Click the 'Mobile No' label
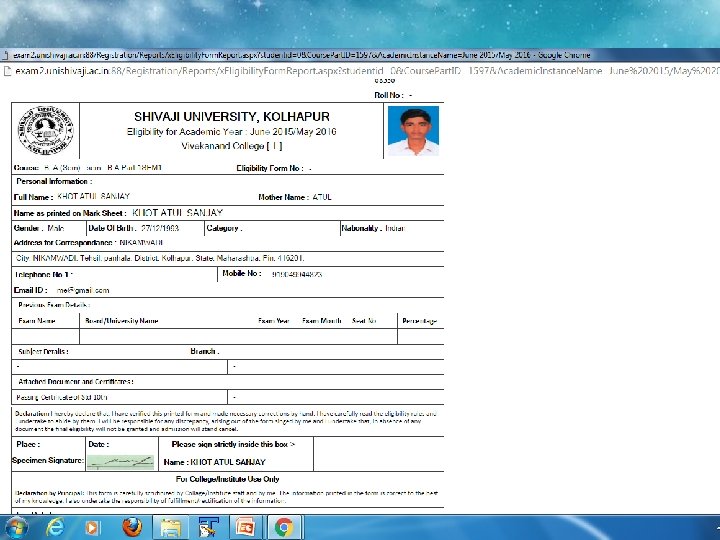This screenshot has width=720, height=540. (242, 273)
